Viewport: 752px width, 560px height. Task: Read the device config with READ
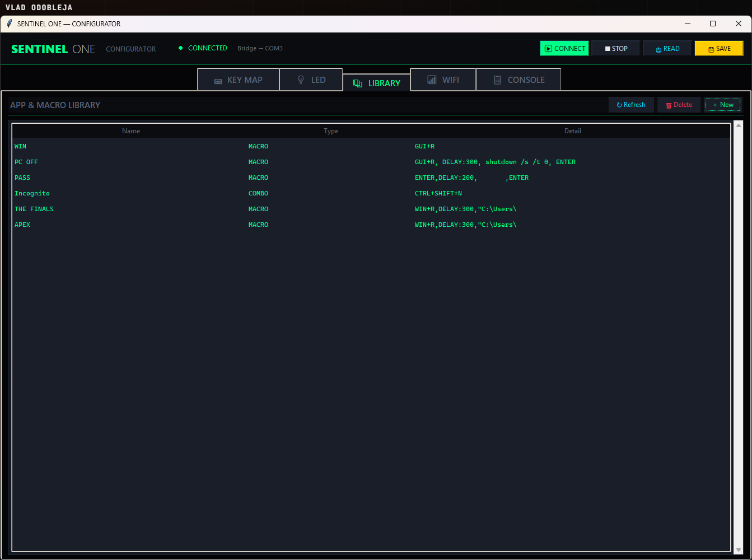667,49
